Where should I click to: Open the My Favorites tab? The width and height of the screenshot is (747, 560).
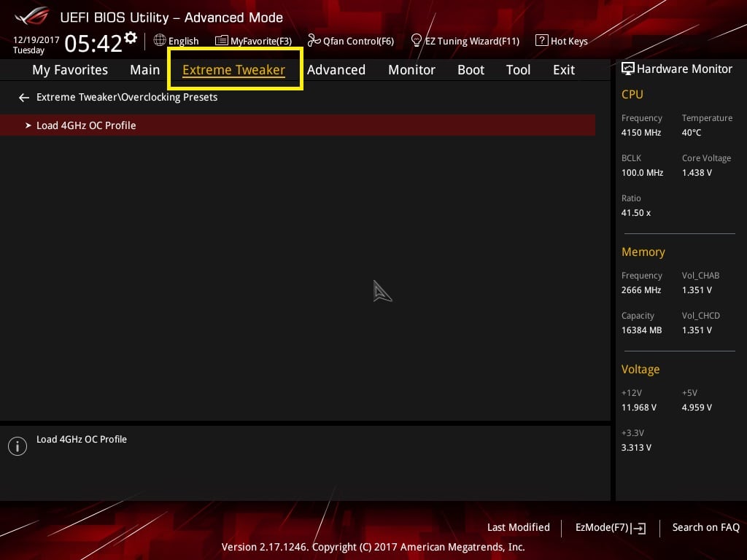pyautogui.click(x=70, y=70)
